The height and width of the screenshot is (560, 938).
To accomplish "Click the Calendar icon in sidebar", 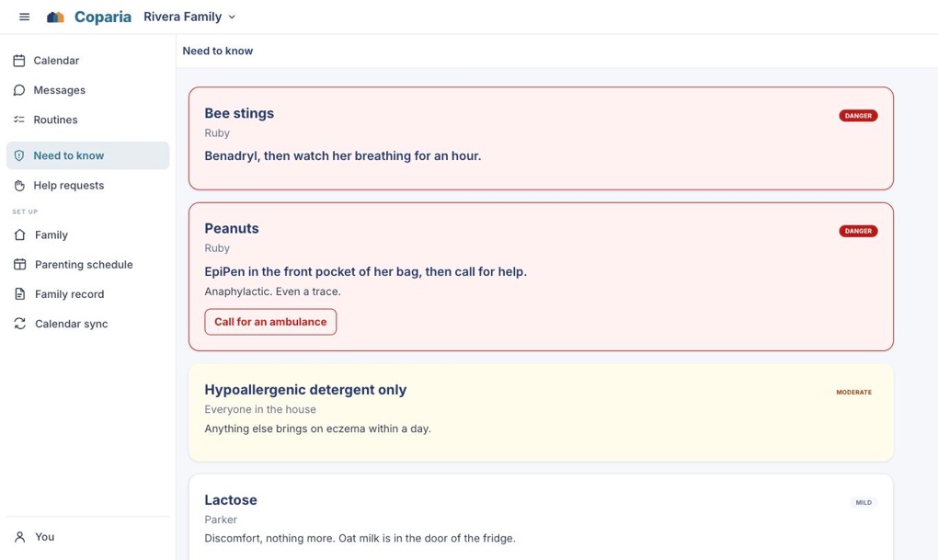I will pos(19,61).
